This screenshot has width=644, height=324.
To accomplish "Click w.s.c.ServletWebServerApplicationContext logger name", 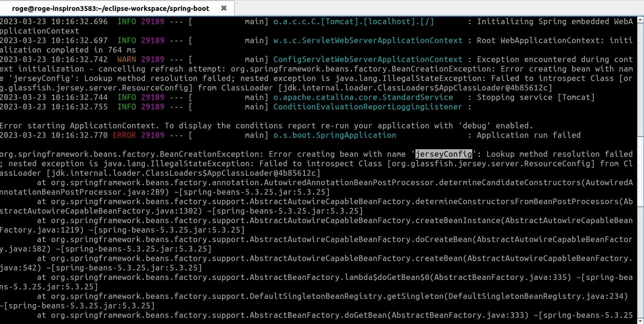I will pos(368,40).
